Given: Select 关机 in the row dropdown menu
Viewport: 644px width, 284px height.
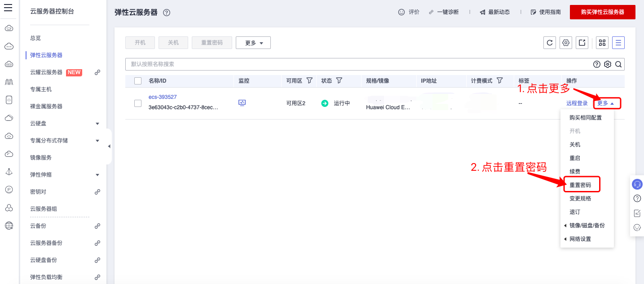Looking at the screenshot, I should coord(575,145).
